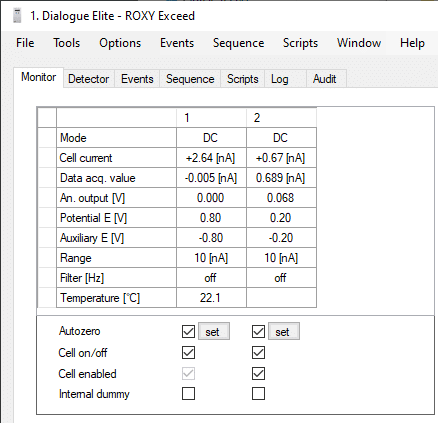Select the Sequence tab

point(190,79)
